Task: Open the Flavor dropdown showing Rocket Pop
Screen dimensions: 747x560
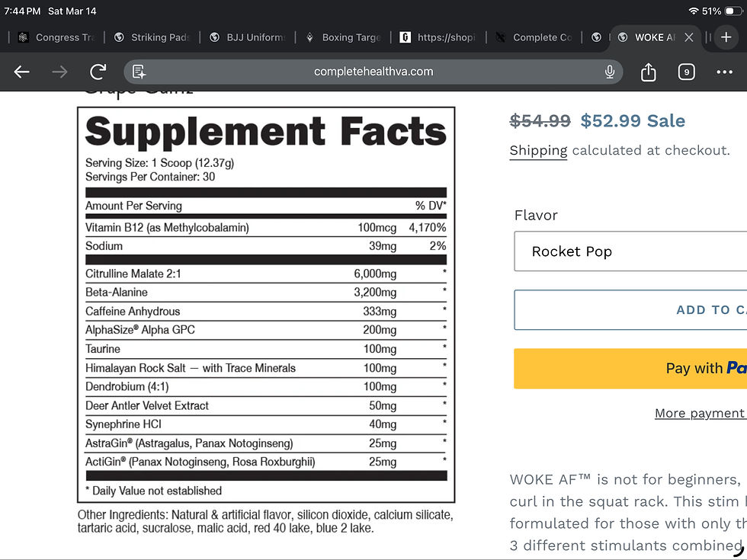Action: [x=630, y=251]
